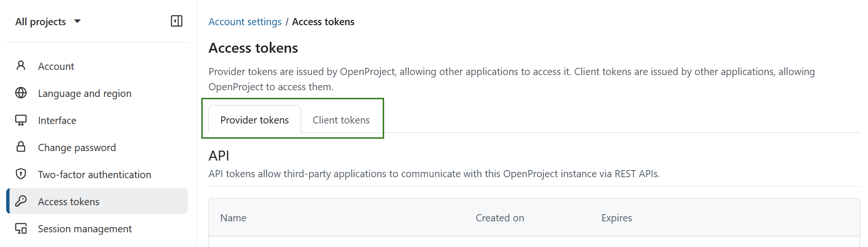
Task: Click the Account person icon
Action: pyautogui.click(x=21, y=66)
